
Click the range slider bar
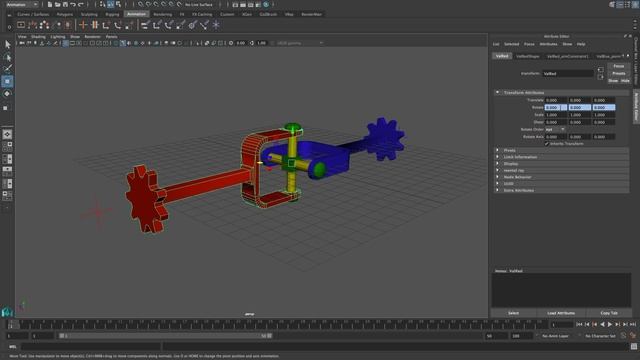(165, 336)
